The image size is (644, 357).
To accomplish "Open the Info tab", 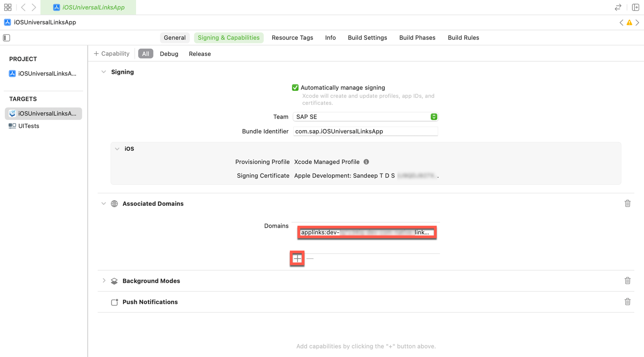I will point(330,38).
